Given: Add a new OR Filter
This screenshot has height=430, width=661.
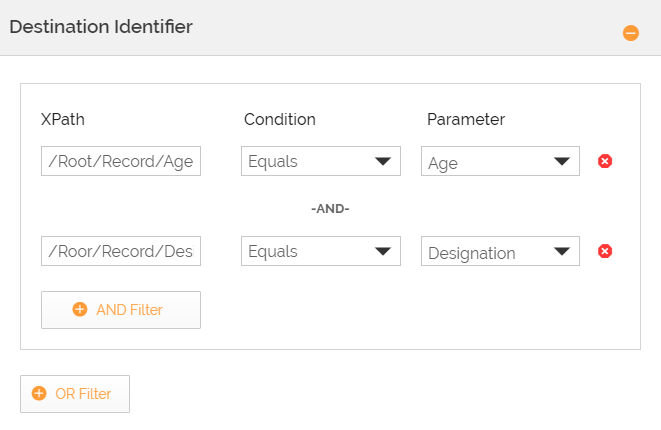Looking at the screenshot, I should click(x=75, y=394).
